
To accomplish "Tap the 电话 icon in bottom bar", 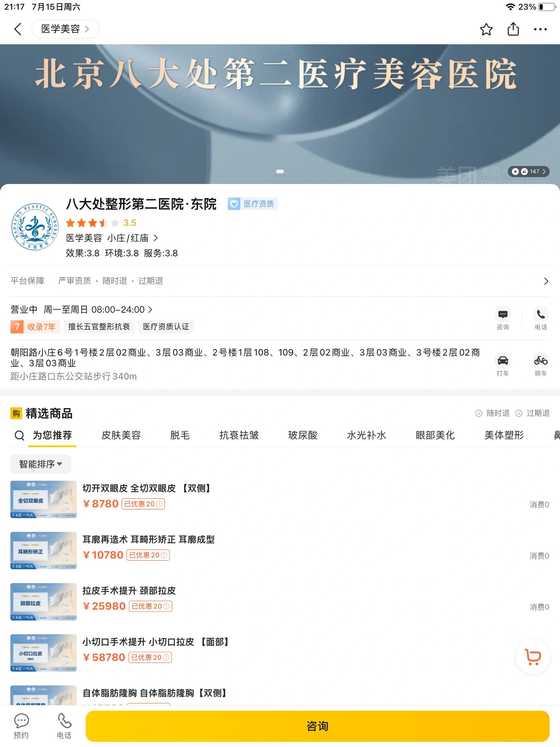I will point(64,726).
